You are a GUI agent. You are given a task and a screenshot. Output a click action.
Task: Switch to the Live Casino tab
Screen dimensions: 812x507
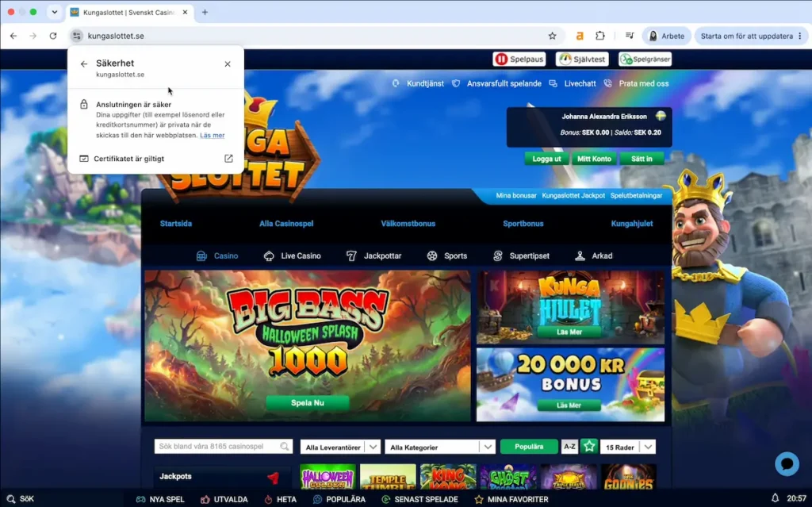click(x=293, y=255)
